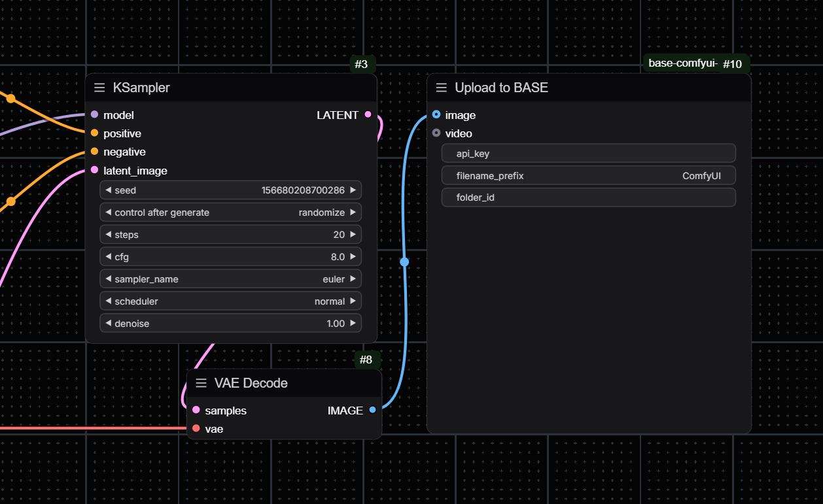Click the video input socket on Upload to BASE
The image size is (823, 504).
(436, 133)
